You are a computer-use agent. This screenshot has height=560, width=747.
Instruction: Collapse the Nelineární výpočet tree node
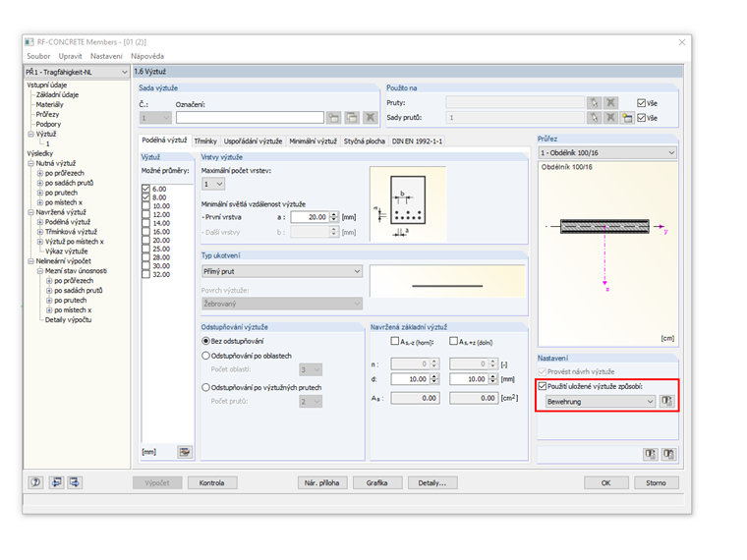31,261
